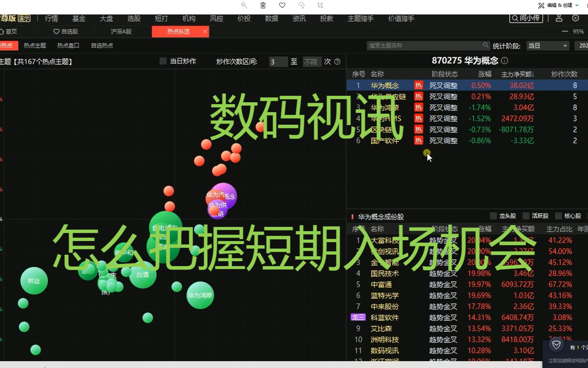Select the 国产软件 theme row
Image resolution: width=588 pixels, height=368 pixels.
(467, 141)
